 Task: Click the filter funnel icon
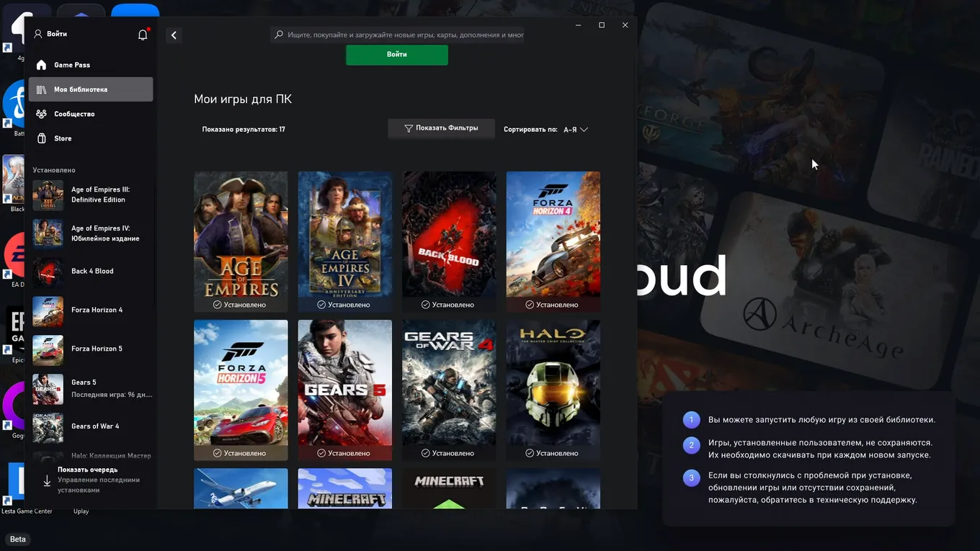(409, 128)
